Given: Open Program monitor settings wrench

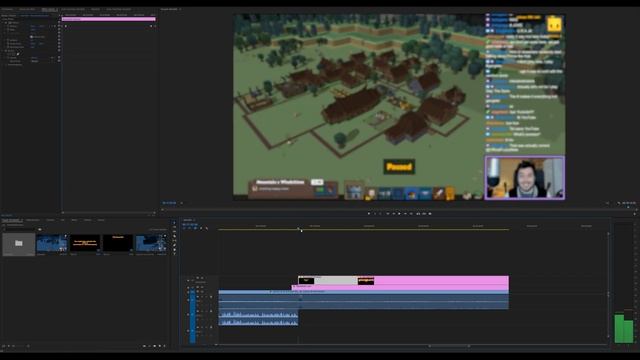Looking at the screenshot, I should pyautogui.click(x=619, y=203).
